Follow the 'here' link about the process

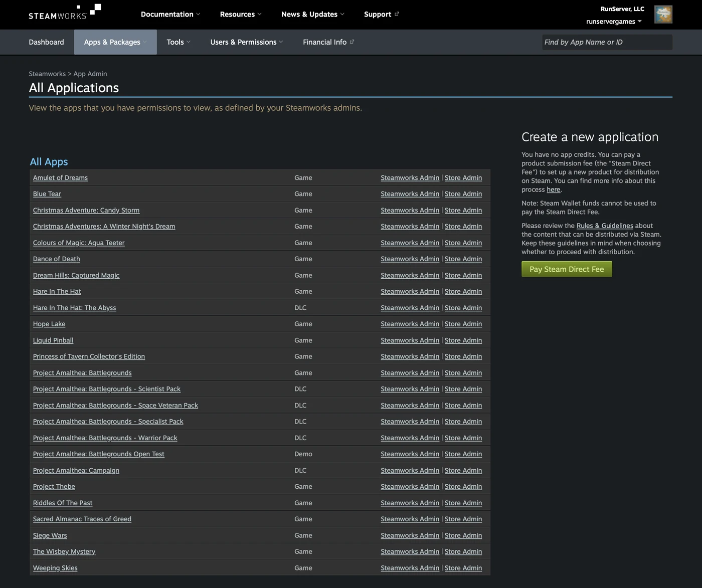point(553,189)
